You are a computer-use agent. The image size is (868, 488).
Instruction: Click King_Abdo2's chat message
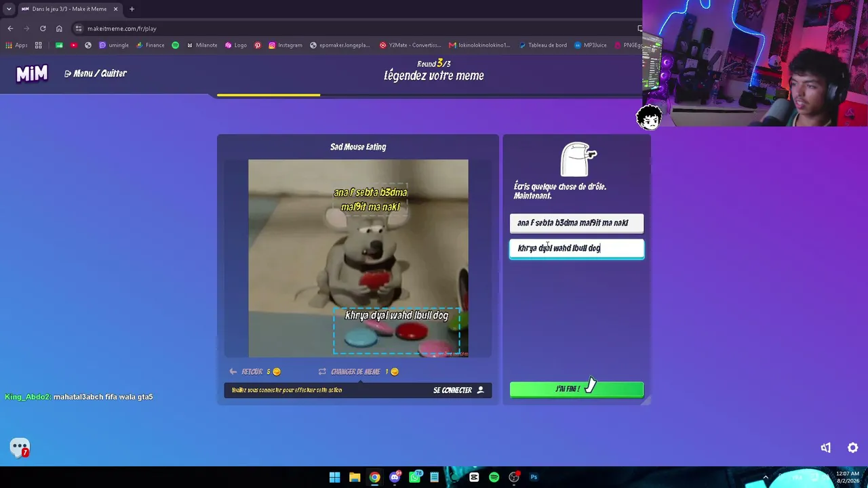point(79,396)
